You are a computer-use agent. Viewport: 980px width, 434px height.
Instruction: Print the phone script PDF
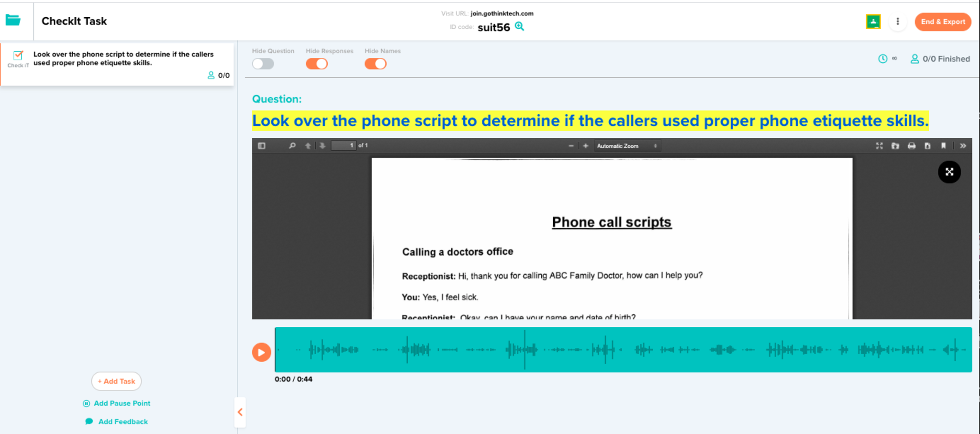[x=911, y=146]
